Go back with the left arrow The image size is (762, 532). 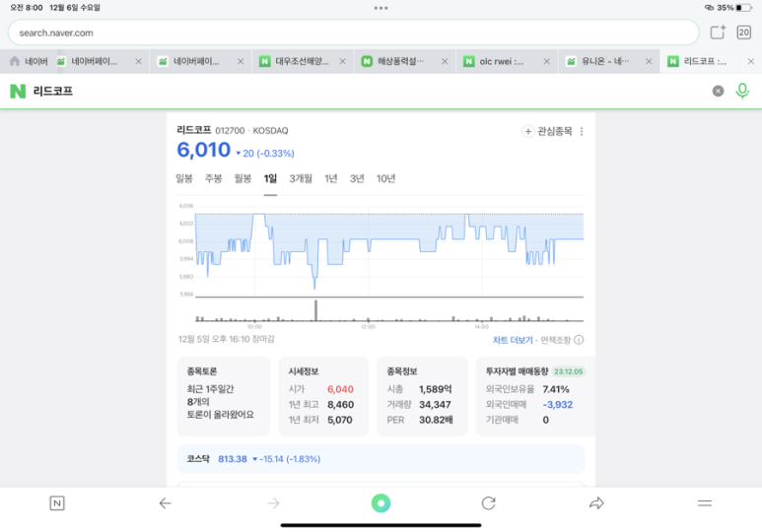[166, 503]
